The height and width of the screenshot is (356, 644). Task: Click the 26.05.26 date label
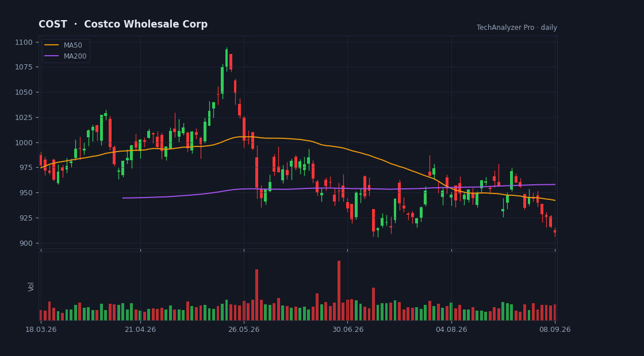(244, 330)
